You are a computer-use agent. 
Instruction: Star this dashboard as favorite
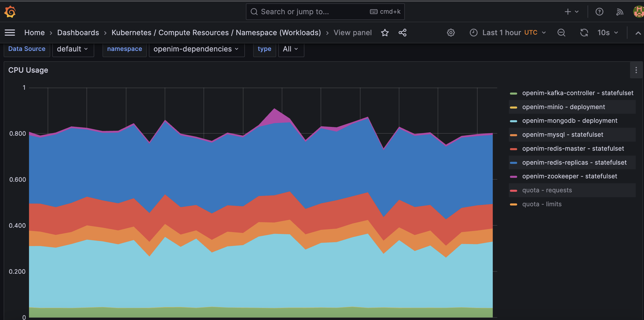coord(385,33)
